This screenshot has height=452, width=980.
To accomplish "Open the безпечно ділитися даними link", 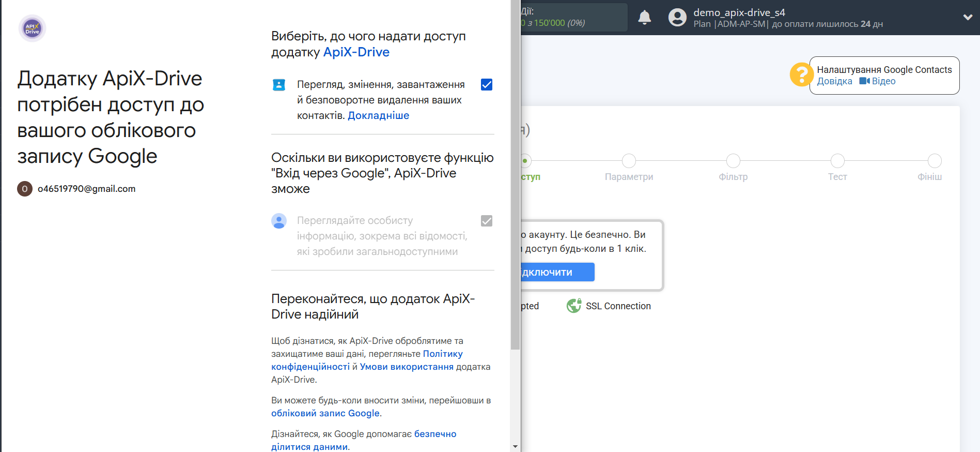I will pyautogui.click(x=364, y=440).
